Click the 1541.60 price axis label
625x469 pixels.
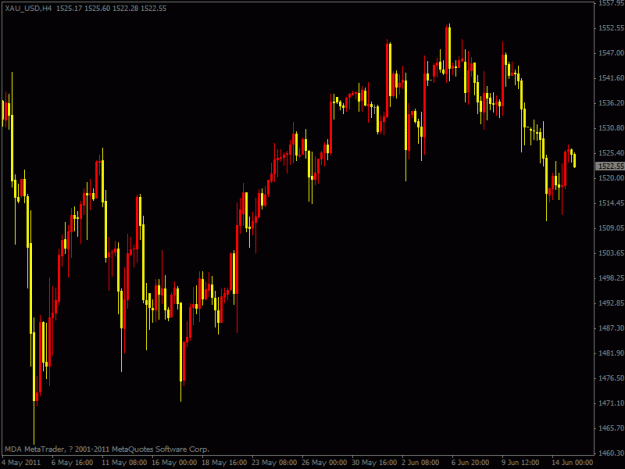click(611, 78)
